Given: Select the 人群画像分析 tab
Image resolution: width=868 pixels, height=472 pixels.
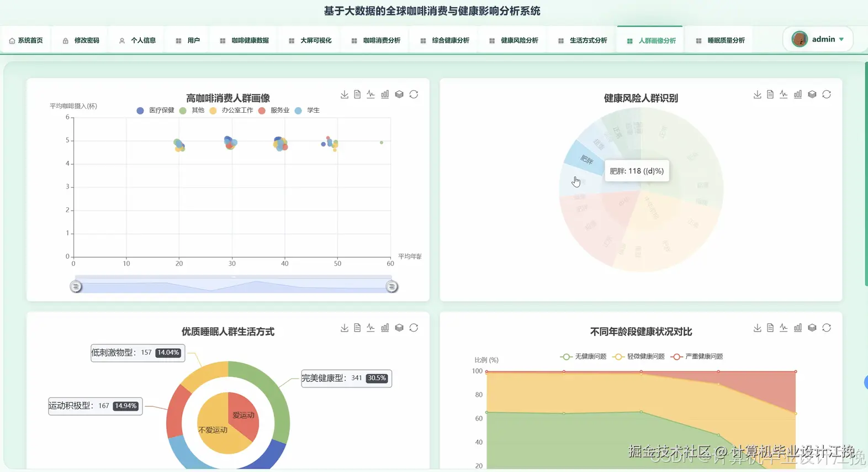Looking at the screenshot, I should point(651,40).
